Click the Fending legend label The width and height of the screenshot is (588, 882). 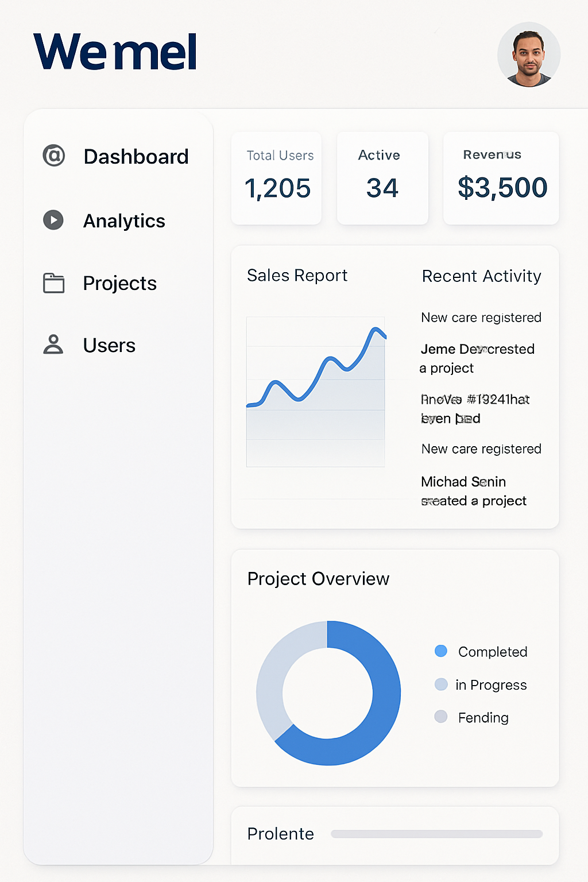point(483,718)
